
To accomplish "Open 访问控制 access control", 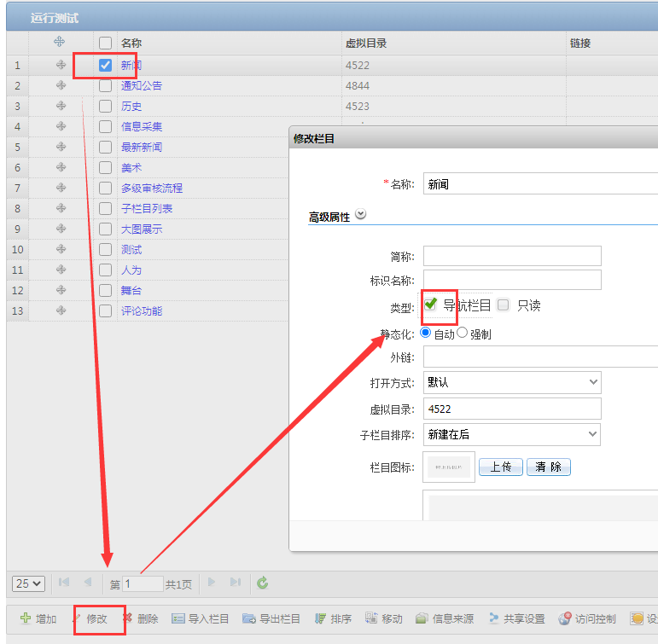I will [565, 618].
